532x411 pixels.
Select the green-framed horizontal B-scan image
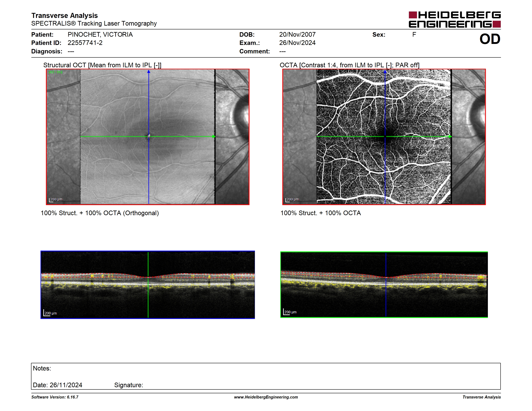(384, 285)
